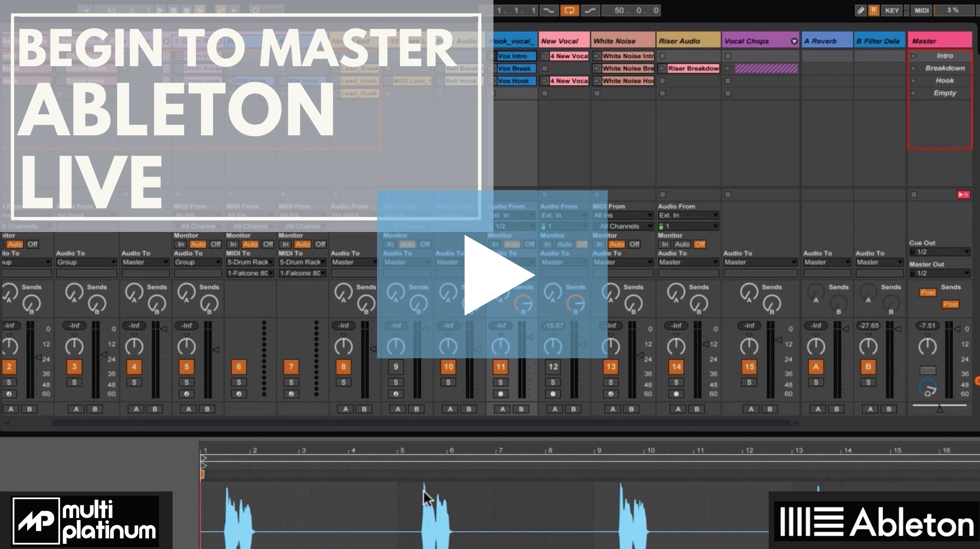Launch the White Noise Intro clip

click(x=597, y=56)
